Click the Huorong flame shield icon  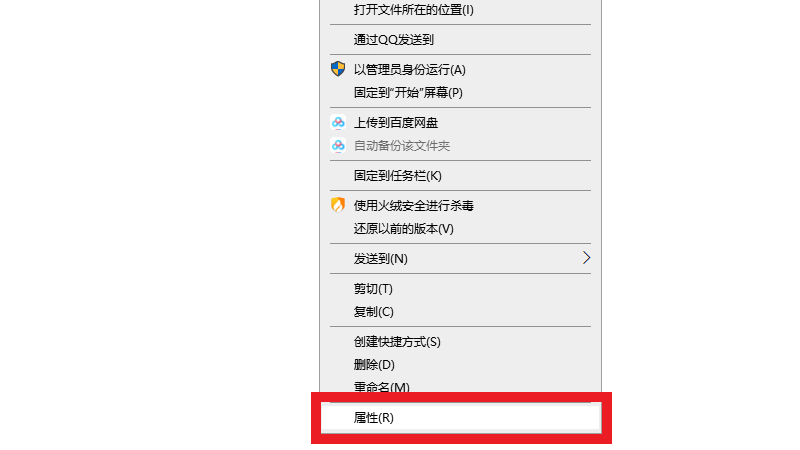(x=338, y=205)
